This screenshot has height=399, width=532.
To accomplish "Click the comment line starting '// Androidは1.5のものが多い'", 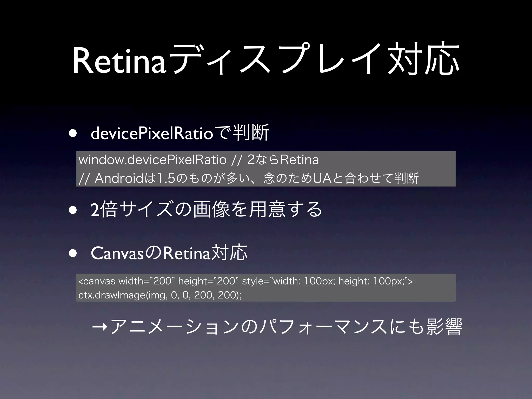I will [249, 178].
